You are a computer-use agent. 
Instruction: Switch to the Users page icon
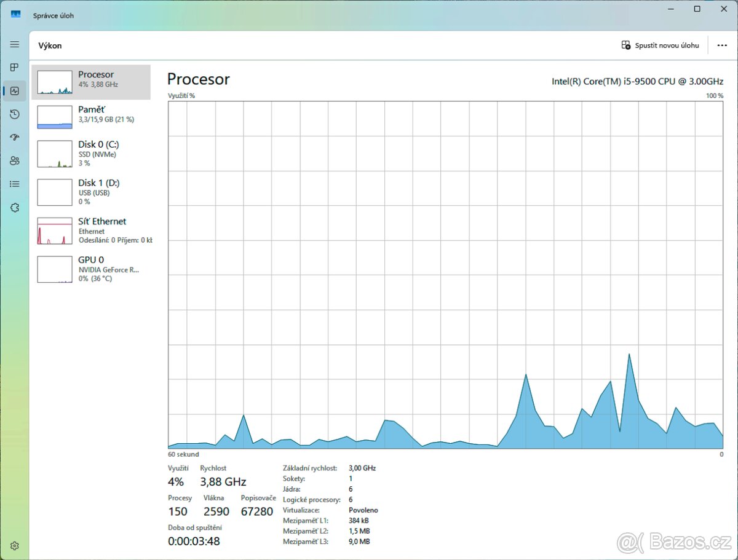[15, 161]
